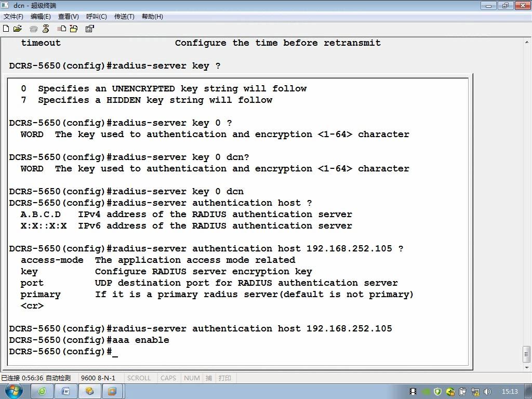Click the taskbar clock showing 15:13

pos(510,392)
